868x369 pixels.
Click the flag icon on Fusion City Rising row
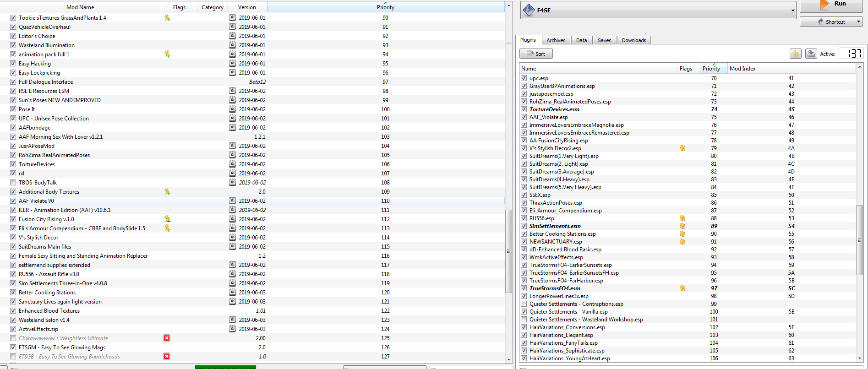click(167, 219)
